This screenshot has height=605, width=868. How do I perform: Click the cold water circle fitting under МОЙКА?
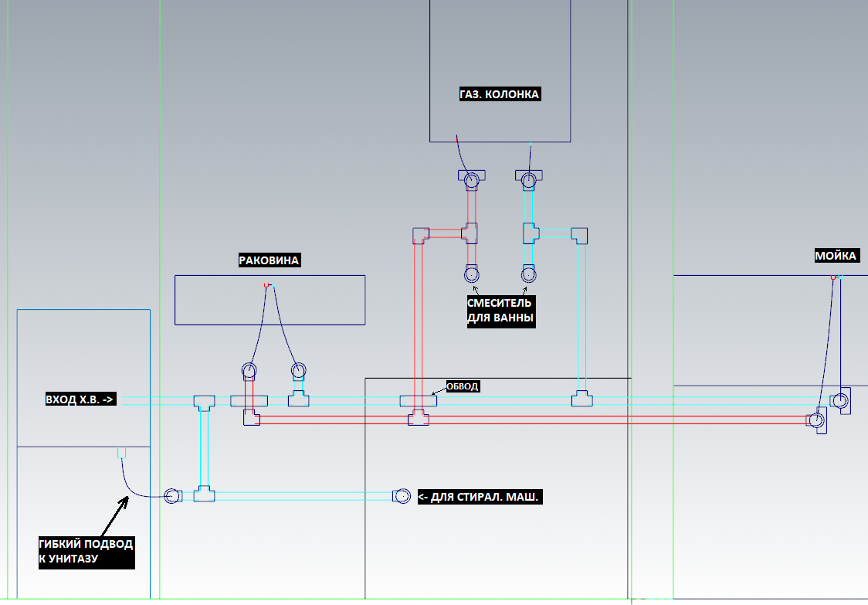[x=839, y=400]
